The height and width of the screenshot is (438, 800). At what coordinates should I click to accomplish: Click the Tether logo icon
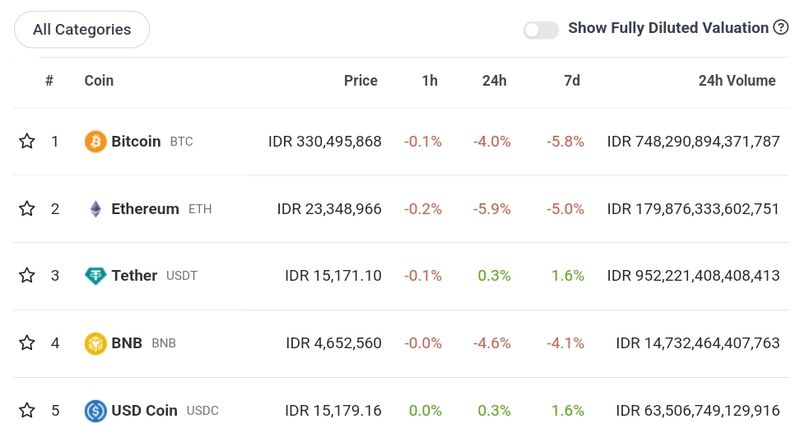(96, 275)
